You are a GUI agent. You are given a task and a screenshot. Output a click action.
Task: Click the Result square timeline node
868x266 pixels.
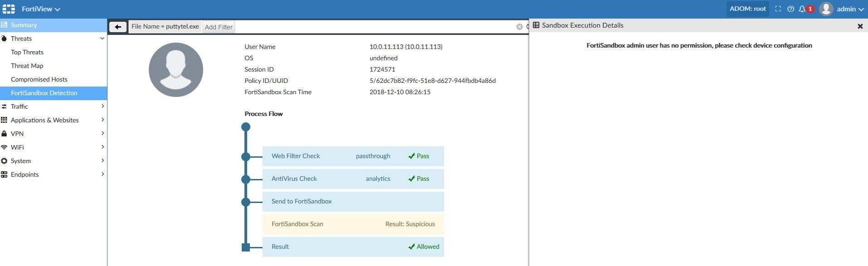(x=246, y=247)
